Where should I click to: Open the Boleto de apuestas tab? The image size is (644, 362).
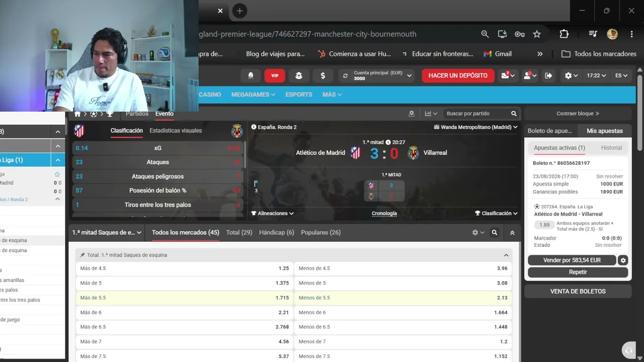549,131
